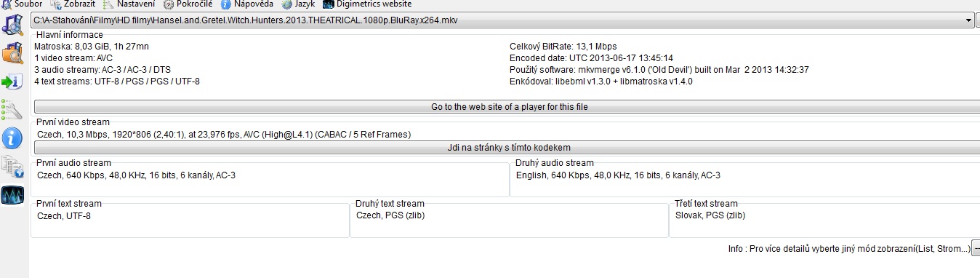Click the file path combo box field

click(x=502, y=20)
